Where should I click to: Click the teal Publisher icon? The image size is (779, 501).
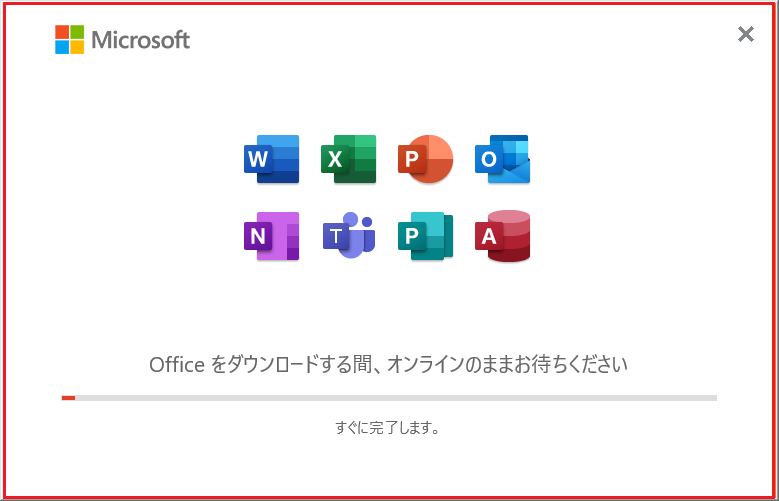point(425,236)
